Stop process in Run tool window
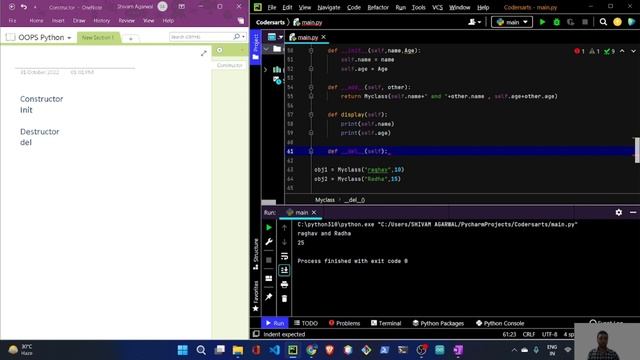The height and width of the screenshot is (360, 640). pos(269,260)
